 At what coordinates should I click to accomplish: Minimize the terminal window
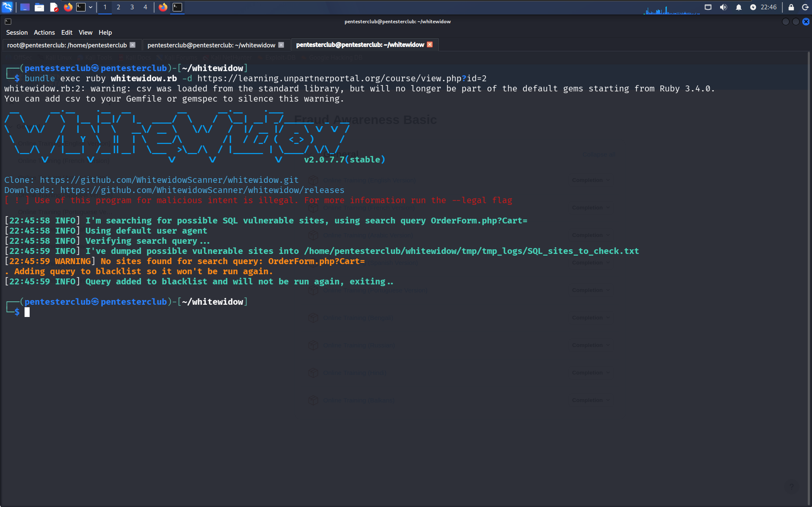(x=785, y=22)
